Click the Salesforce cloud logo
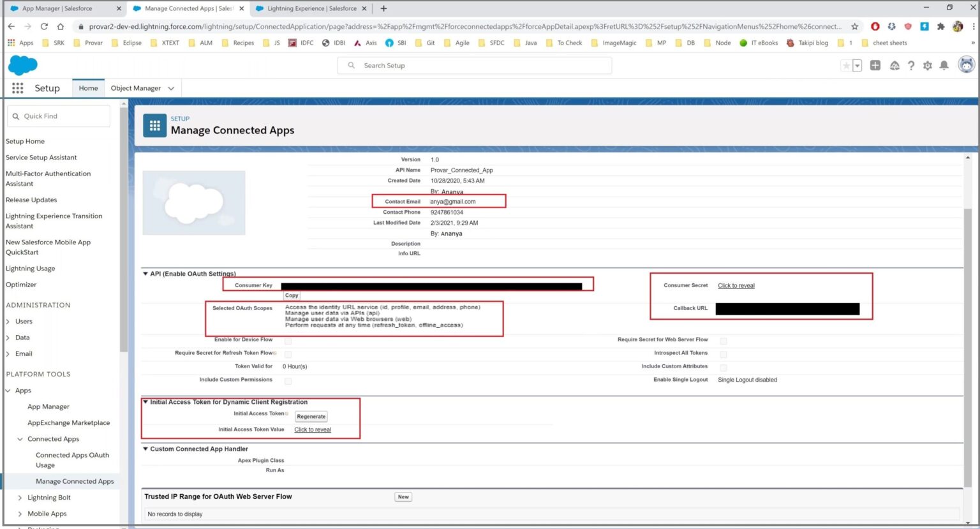Viewport: 980px width, 529px height. tap(22, 65)
